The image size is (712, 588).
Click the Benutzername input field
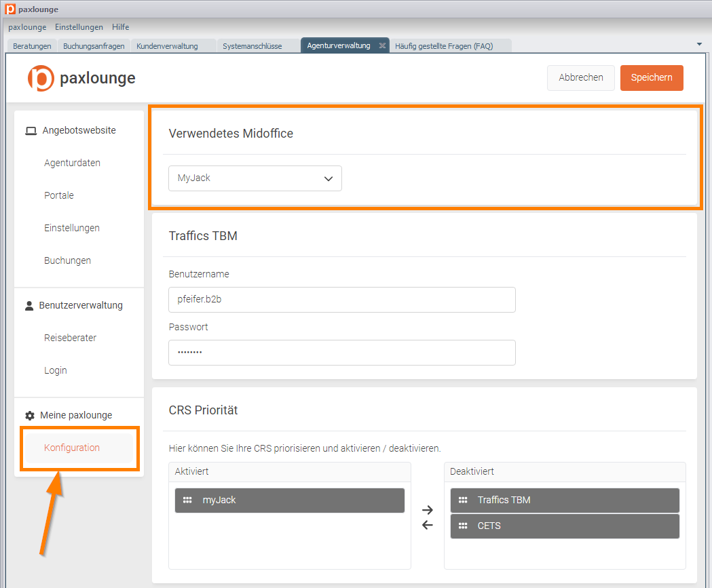342,300
